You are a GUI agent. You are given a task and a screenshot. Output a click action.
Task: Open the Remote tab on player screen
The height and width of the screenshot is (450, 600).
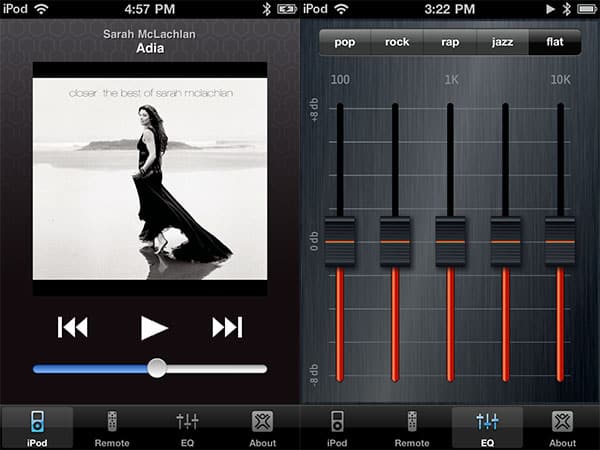tap(112, 428)
